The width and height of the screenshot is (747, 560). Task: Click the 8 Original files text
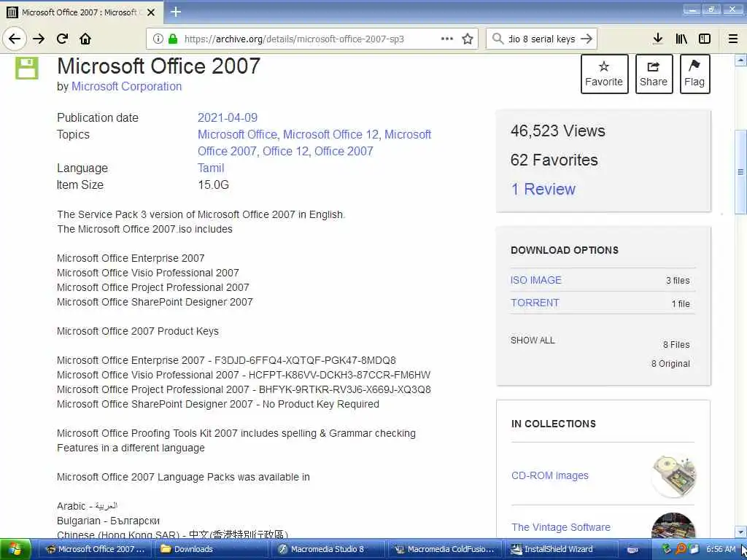[670, 364]
